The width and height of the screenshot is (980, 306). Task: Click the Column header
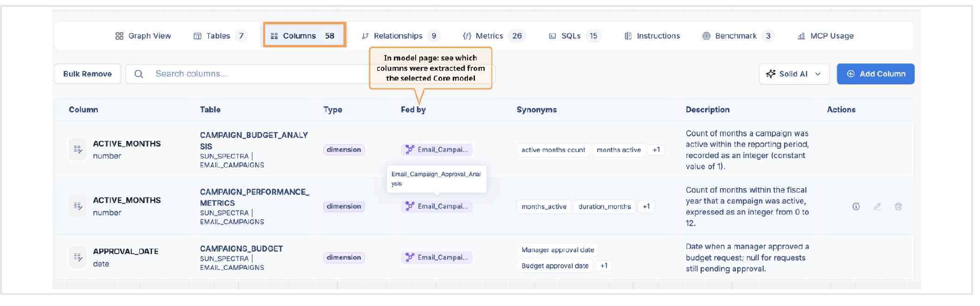(83, 110)
